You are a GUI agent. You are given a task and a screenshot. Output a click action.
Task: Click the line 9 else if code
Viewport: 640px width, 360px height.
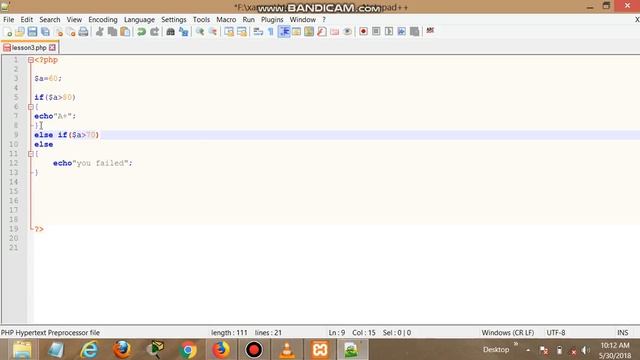coord(67,135)
